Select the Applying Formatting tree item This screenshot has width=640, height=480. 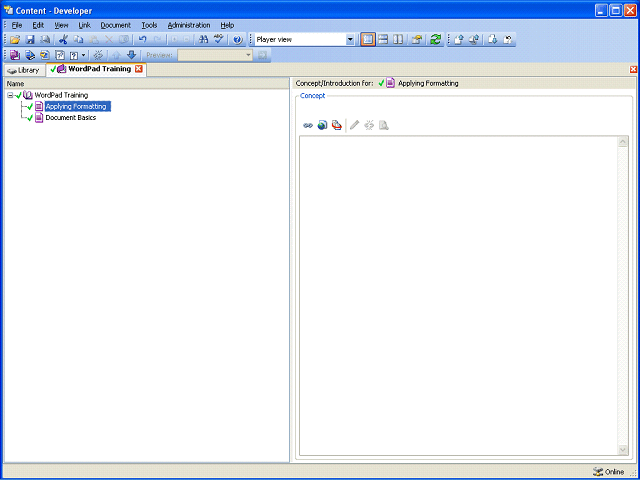(x=76, y=107)
